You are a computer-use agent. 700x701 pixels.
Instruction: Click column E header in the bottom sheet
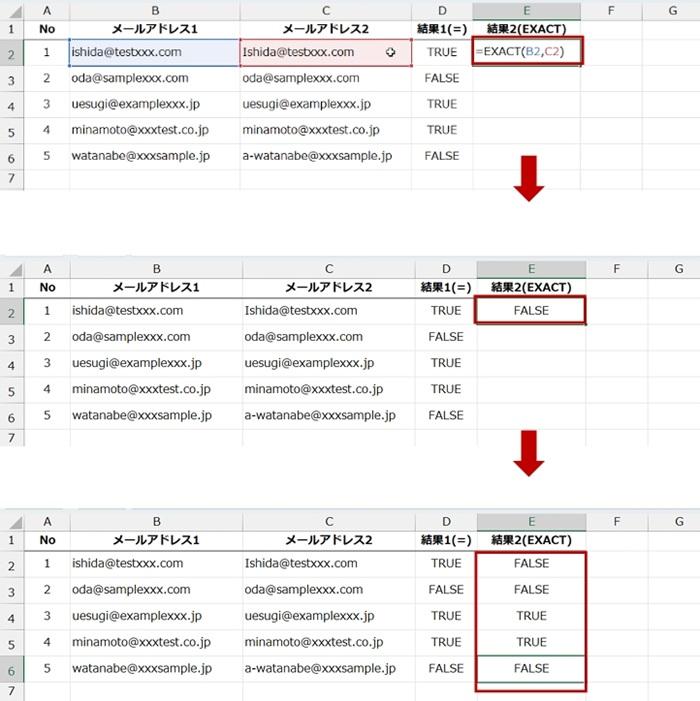[530, 521]
